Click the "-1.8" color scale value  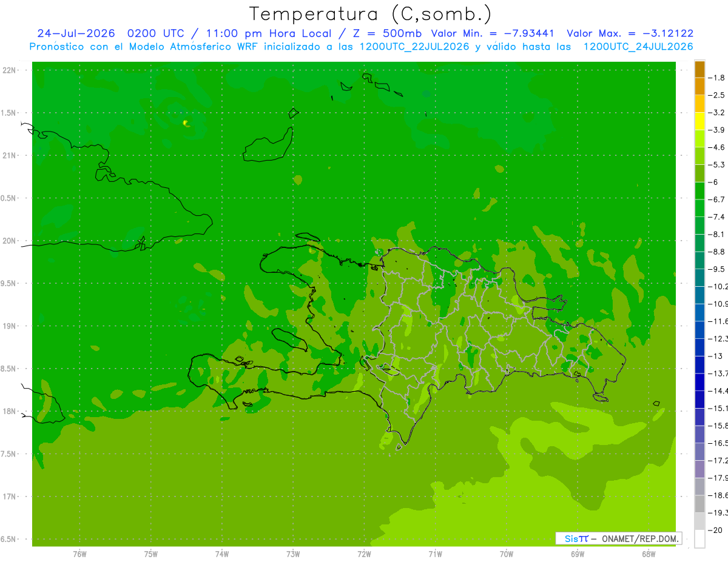[x=716, y=78]
